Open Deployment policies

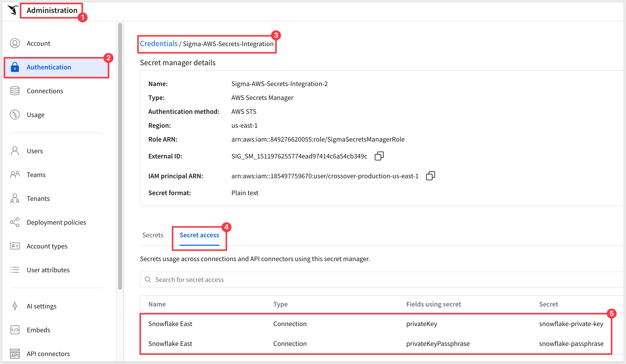[x=56, y=222]
